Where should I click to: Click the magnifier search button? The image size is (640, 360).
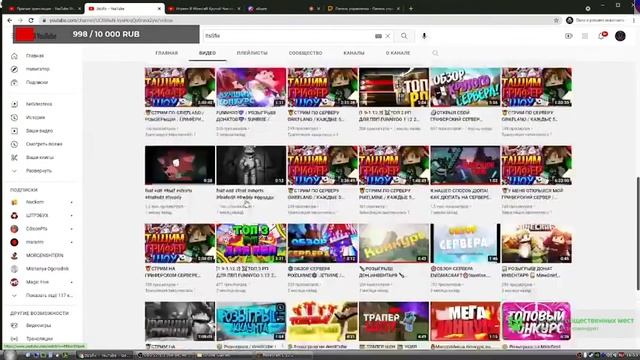(x=404, y=36)
